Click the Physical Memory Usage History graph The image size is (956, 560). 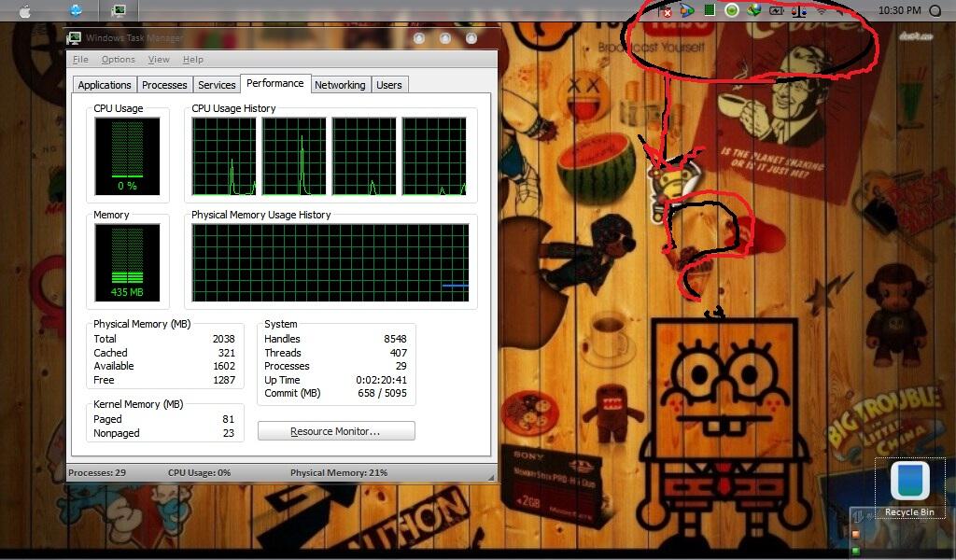pos(330,262)
